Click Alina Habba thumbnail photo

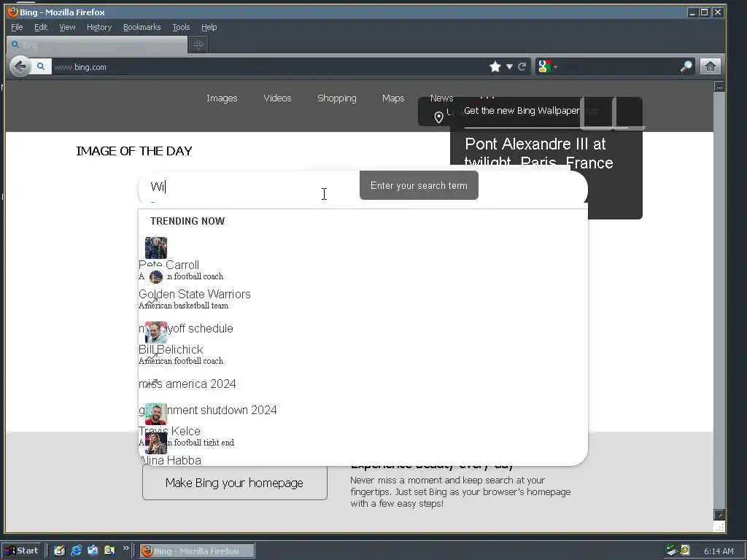[156, 443]
